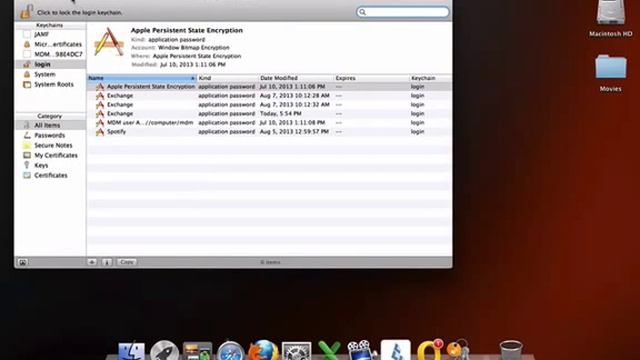This screenshot has height=360, width=640.
Task: Show the Certificates category
Action: click(45, 175)
